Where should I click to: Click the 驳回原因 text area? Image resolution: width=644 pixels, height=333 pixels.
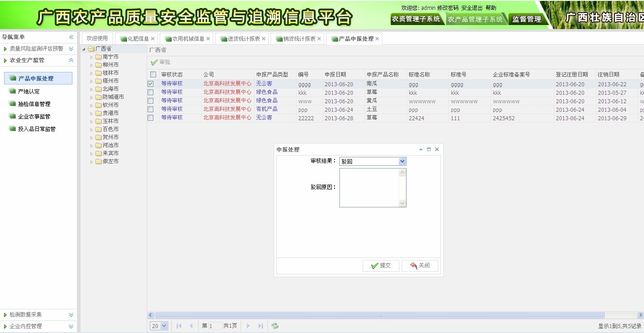coord(369,188)
